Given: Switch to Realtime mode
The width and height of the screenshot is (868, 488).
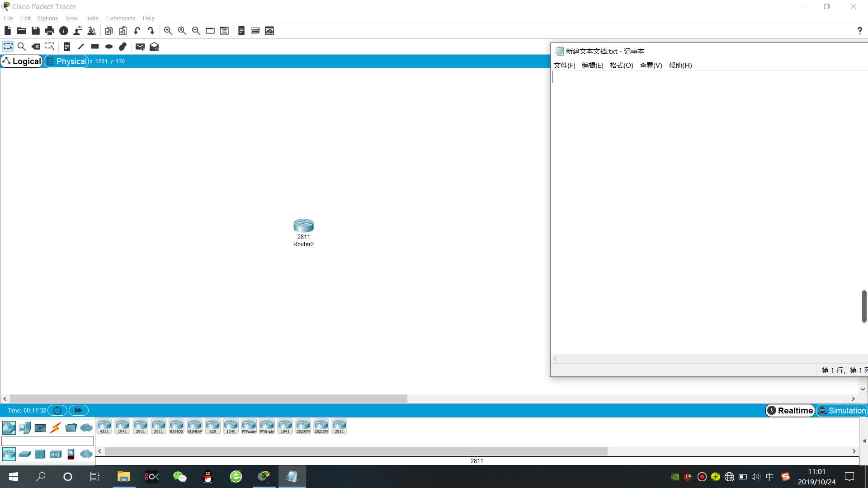Looking at the screenshot, I should pyautogui.click(x=790, y=410).
